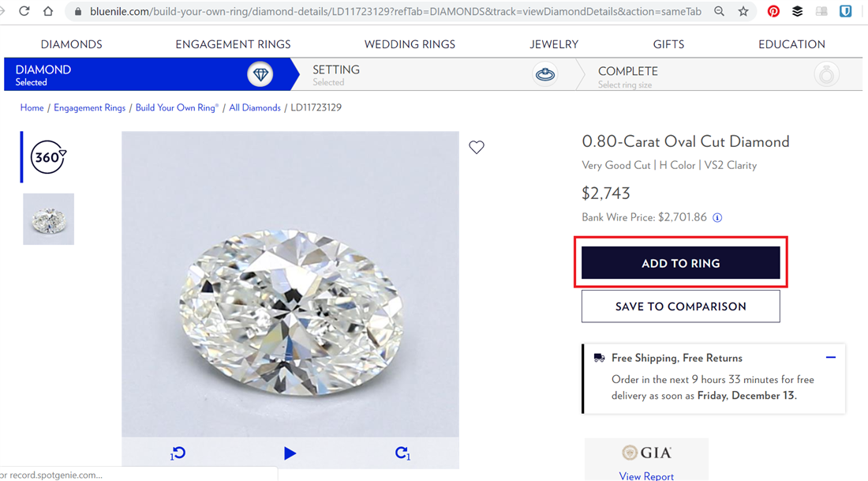Collapse the Free Shipping, Free Returns panel
Image resolution: width=868 pixels, height=481 pixels.
click(x=830, y=357)
